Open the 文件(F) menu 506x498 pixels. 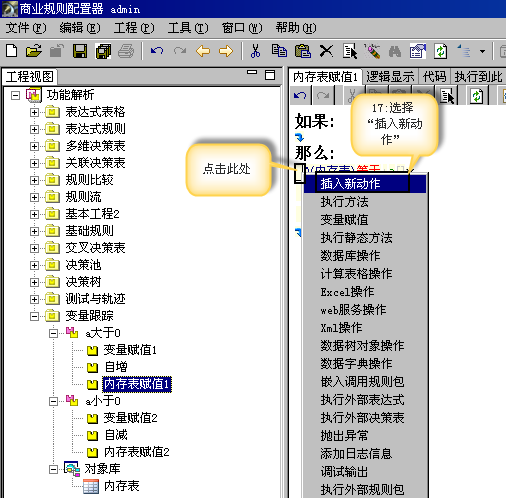pyautogui.click(x=26, y=28)
